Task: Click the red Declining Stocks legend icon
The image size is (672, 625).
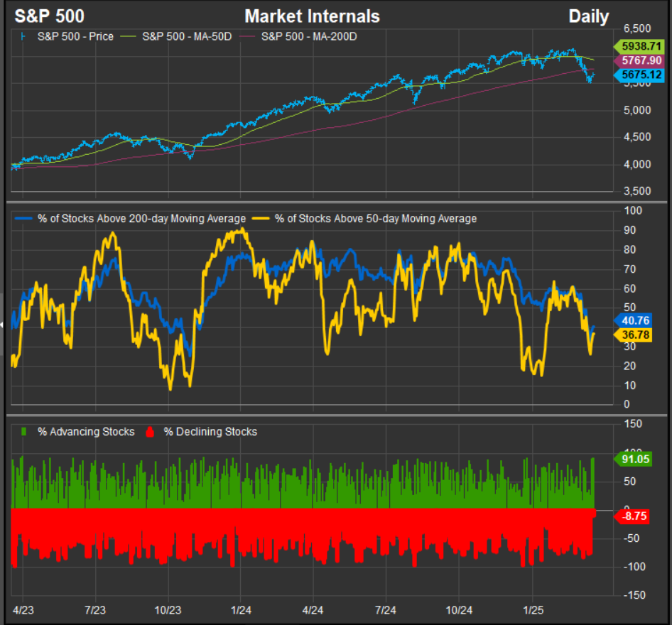Action: point(150,432)
